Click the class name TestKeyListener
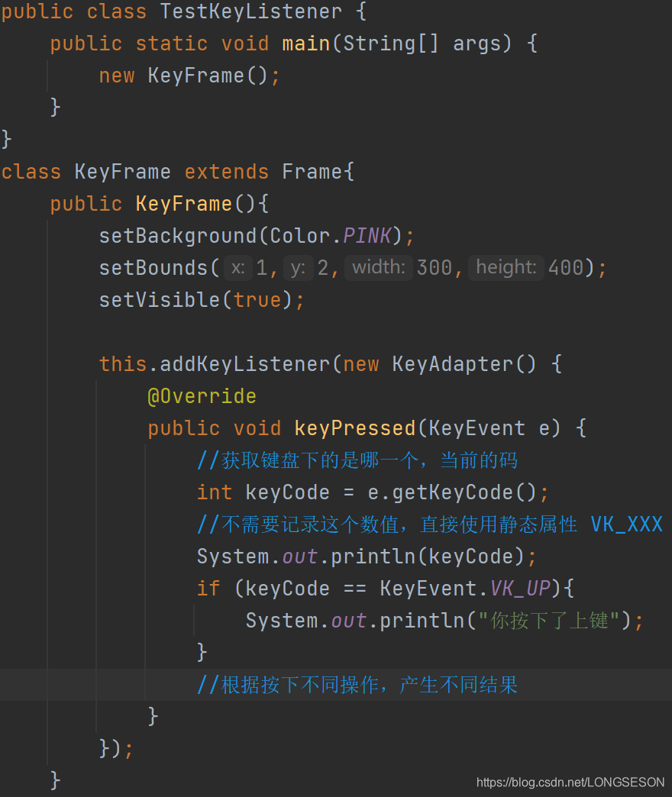The image size is (672, 797). point(251,11)
